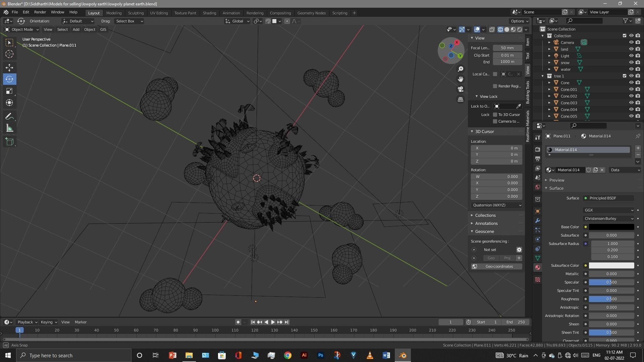The image size is (644, 362).
Task: Click the Zoom view magnifier icon
Action: (461, 69)
